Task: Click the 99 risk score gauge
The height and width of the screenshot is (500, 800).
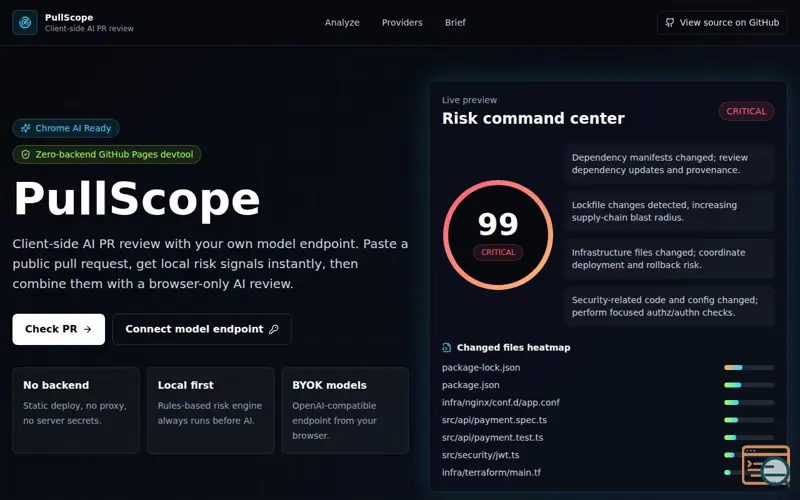Action: click(498, 235)
